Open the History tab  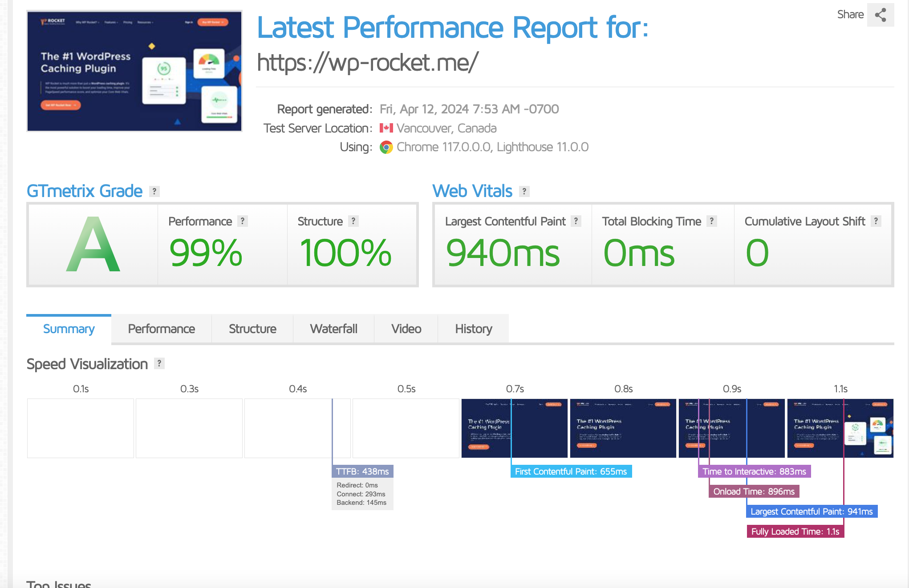click(474, 329)
